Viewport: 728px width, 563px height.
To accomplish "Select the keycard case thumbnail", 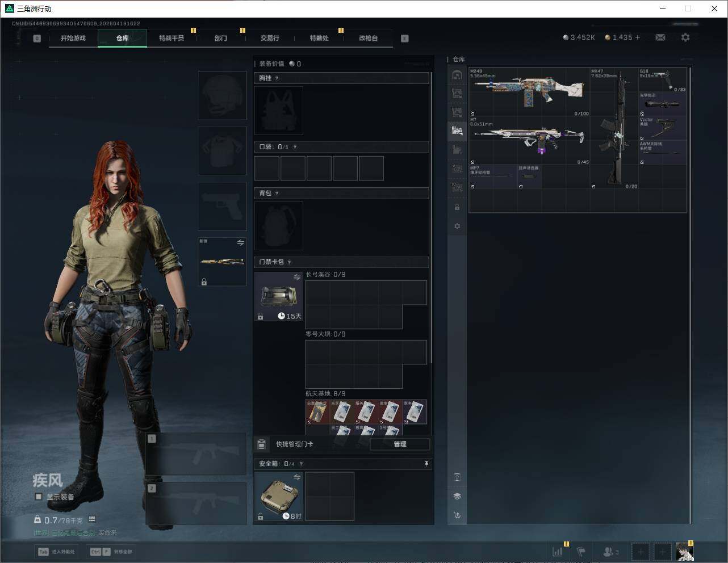I will click(279, 296).
